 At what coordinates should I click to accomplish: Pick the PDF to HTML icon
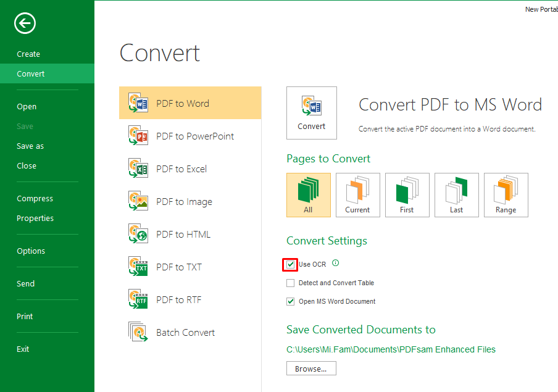138,234
